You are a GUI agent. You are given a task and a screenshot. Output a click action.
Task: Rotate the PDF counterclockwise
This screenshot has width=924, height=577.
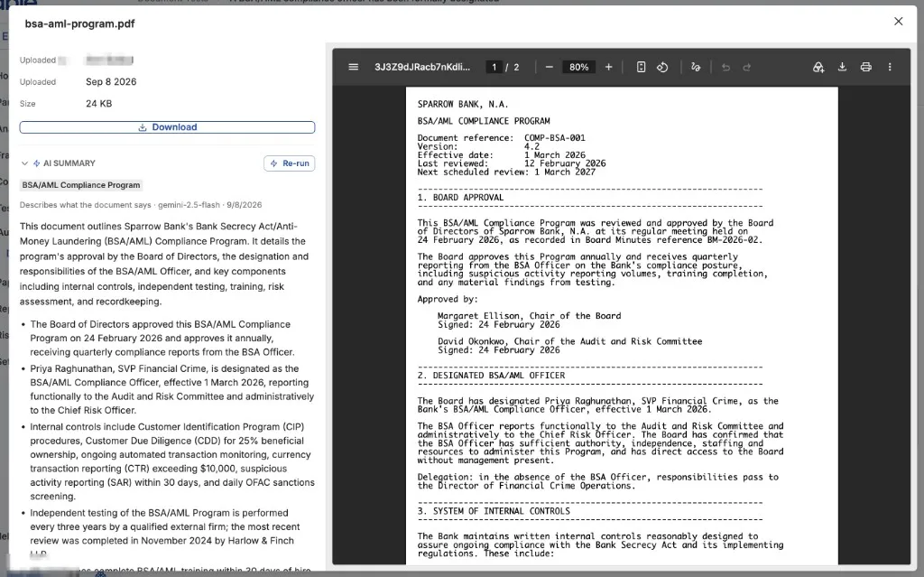coord(662,67)
